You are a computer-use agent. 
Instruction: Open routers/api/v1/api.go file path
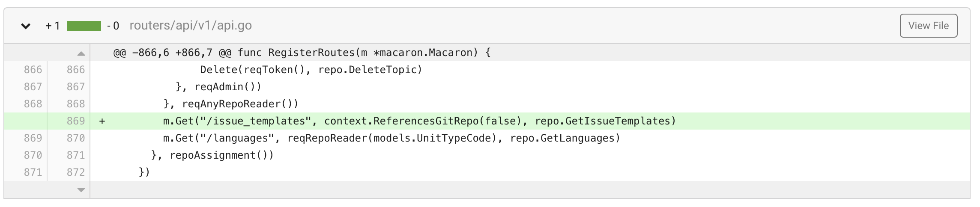click(191, 26)
